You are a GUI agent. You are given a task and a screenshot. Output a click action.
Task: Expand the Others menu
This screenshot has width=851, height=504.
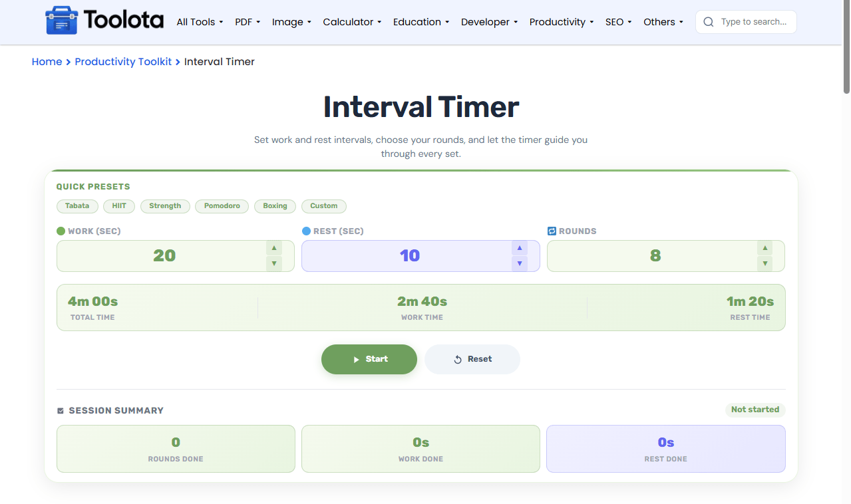pos(663,22)
